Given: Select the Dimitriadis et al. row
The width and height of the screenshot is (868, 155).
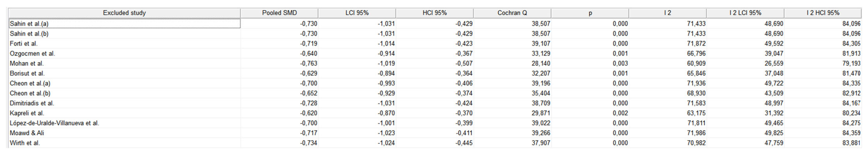Looking at the screenshot, I should (32, 103).
